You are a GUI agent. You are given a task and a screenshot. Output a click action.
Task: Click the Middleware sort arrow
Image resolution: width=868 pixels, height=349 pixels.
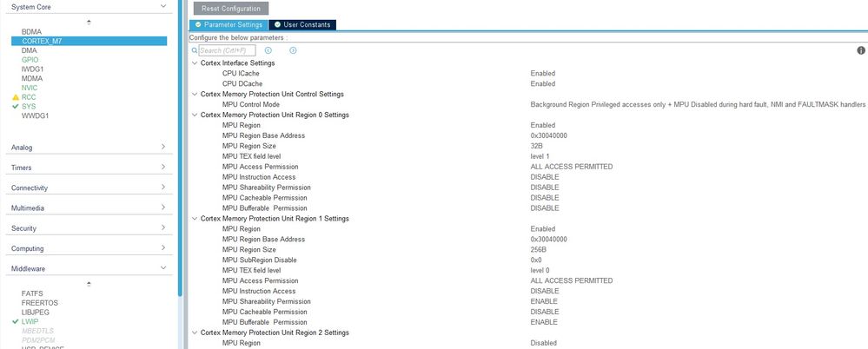pos(89,284)
